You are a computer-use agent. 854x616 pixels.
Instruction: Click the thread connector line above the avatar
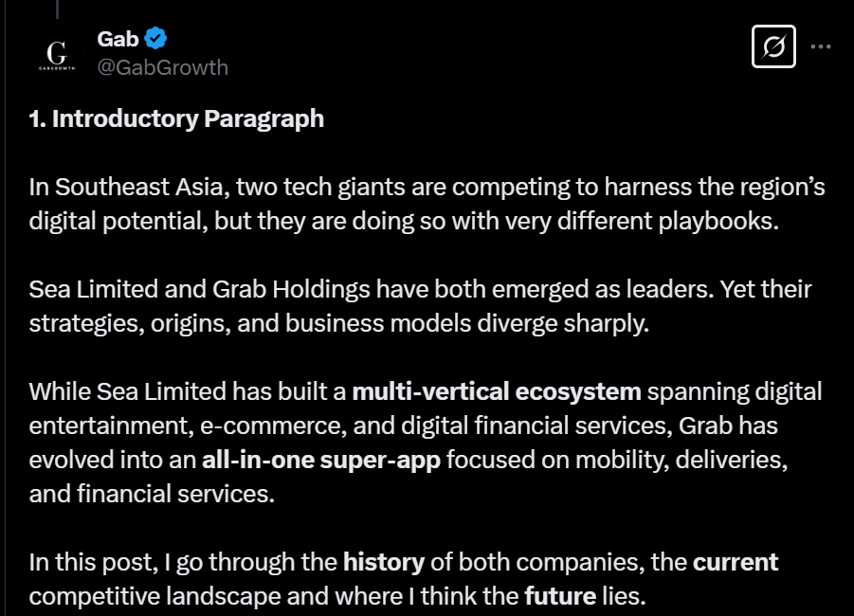pos(57,9)
